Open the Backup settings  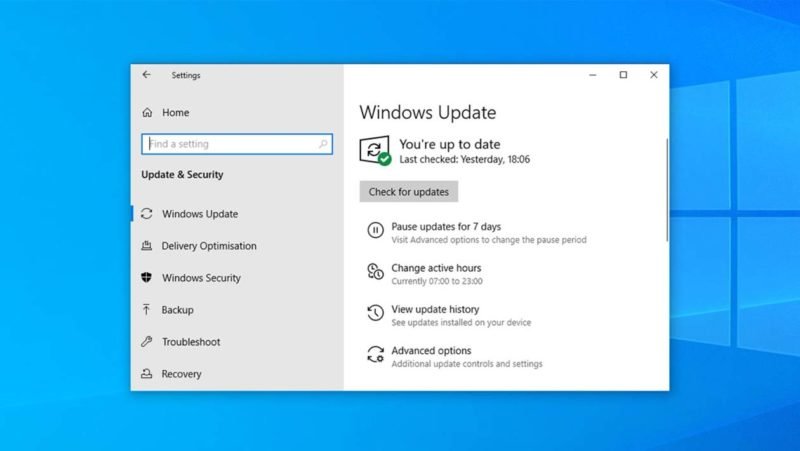coord(178,310)
